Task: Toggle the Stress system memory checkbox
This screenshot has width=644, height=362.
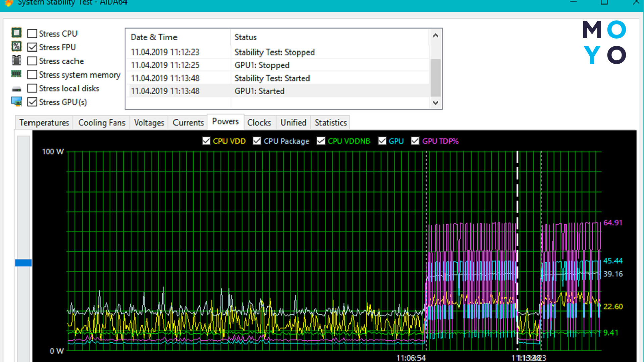Action: click(32, 74)
